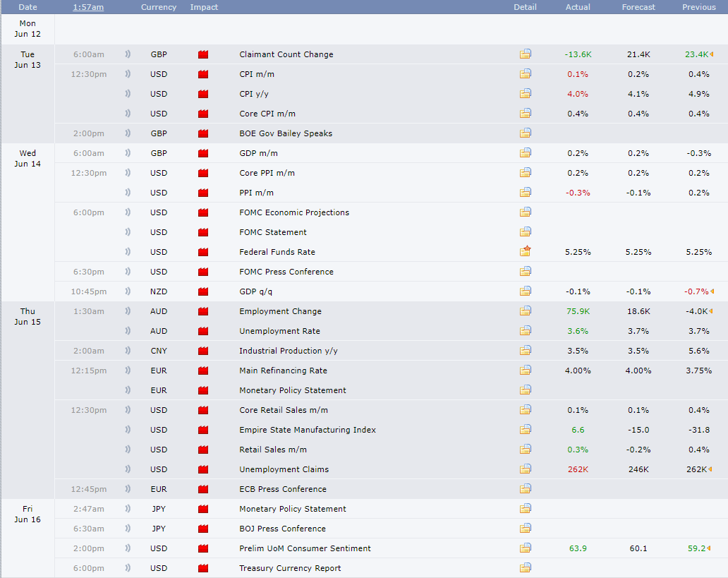
Task: Toggle alert sound icon for BOE Gov Bailey Speaks
Action: pyautogui.click(x=128, y=133)
